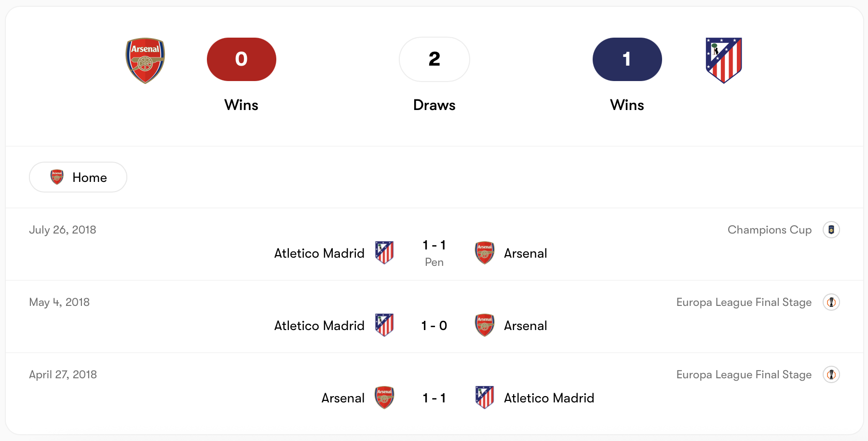Click the July 26, 2018 date
The width and height of the screenshot is (868, 441).
click(63, 230)
